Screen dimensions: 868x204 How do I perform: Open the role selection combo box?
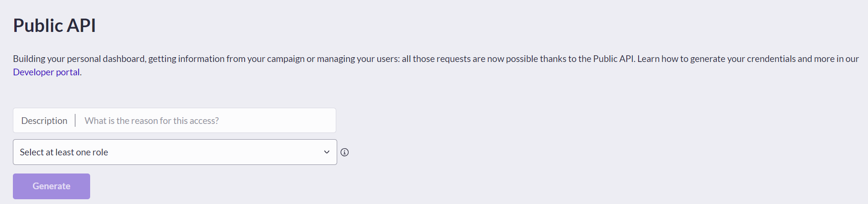pyautogui.click(x=175, y=152)
